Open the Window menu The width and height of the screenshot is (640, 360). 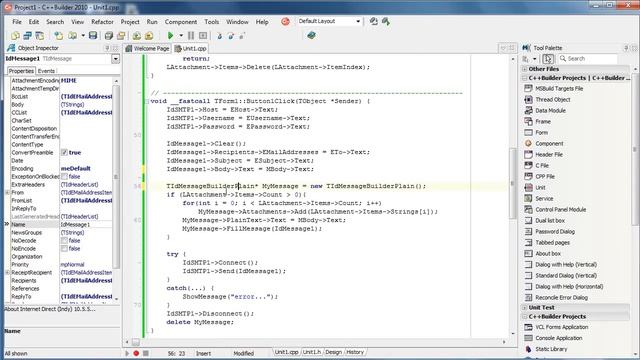pos(237,22)
